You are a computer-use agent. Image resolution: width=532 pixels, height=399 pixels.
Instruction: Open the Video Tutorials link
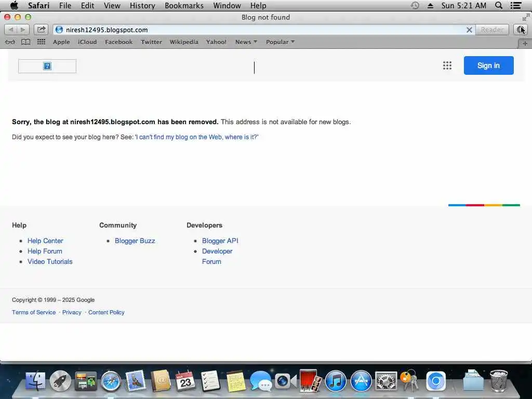coord(50,262)
